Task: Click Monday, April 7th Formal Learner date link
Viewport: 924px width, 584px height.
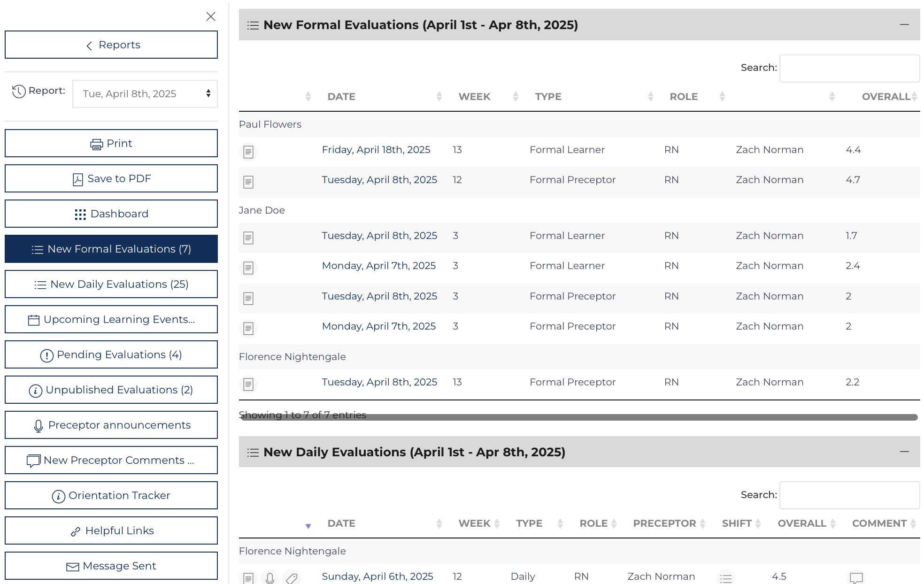Action: tap(379, 266)
